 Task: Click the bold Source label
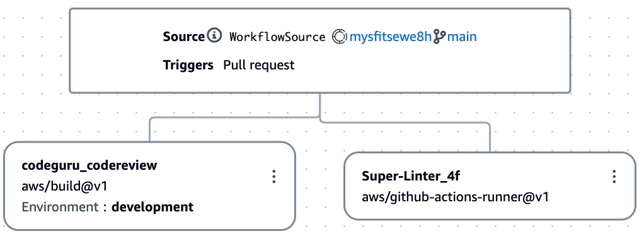tap(183, 37)
